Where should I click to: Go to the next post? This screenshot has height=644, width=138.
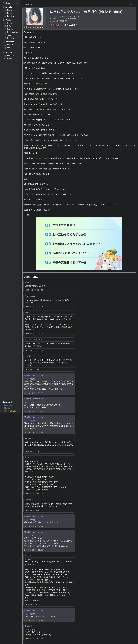[133, 4]
